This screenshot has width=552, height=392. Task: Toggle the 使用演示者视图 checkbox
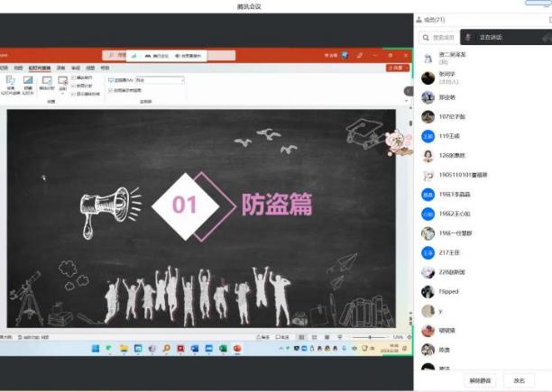(x=110, y=90)
